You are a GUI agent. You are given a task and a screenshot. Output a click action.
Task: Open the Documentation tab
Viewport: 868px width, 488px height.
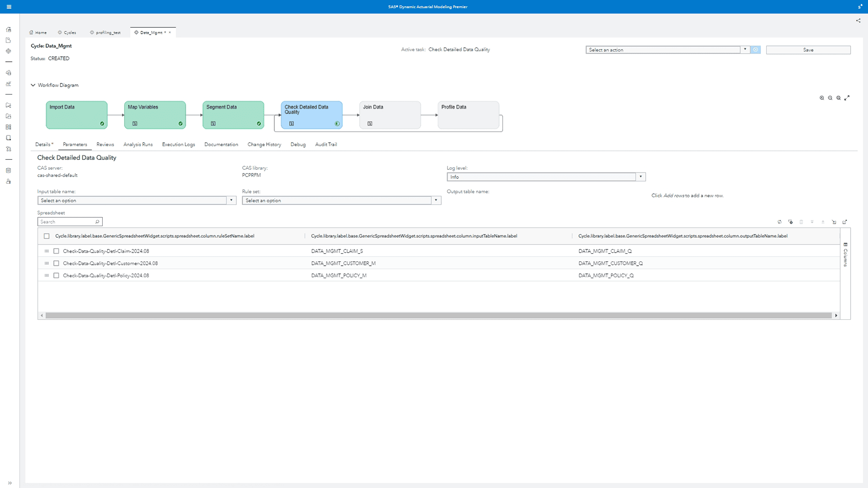[x=221, y=145]
